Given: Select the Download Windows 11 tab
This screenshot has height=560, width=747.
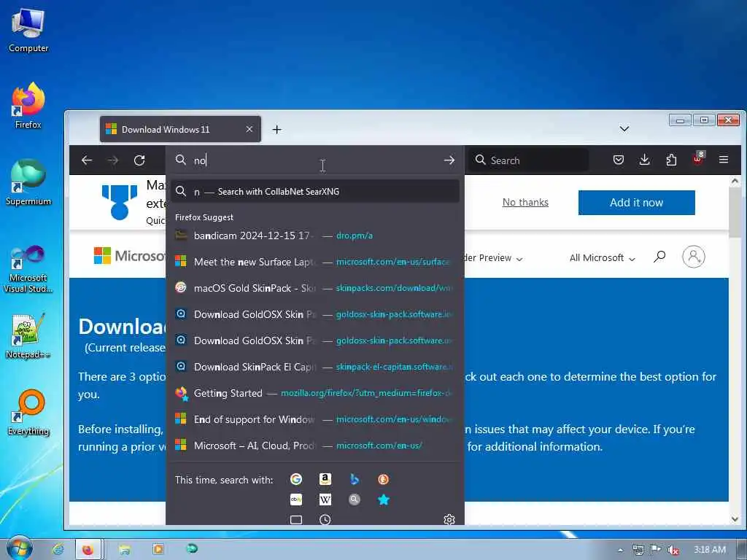Looking at the screenshot, I should coord(180,129).
